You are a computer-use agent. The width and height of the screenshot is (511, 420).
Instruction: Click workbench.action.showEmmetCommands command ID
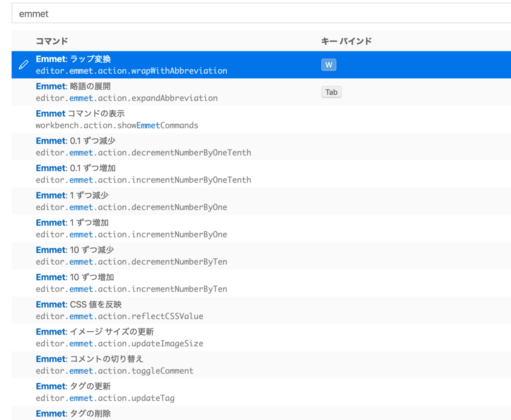[117, 125]
